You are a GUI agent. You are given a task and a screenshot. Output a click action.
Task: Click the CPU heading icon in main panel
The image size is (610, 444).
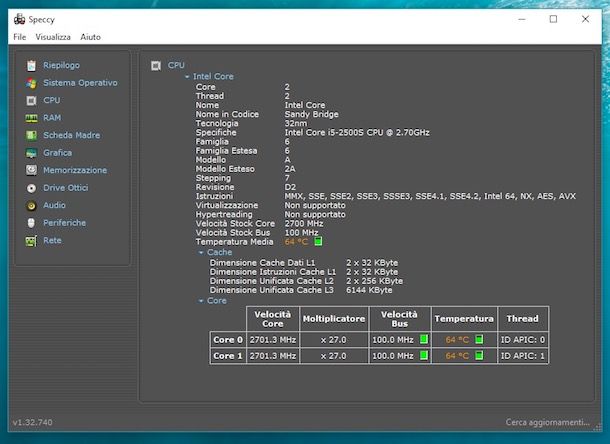point(156,65)
